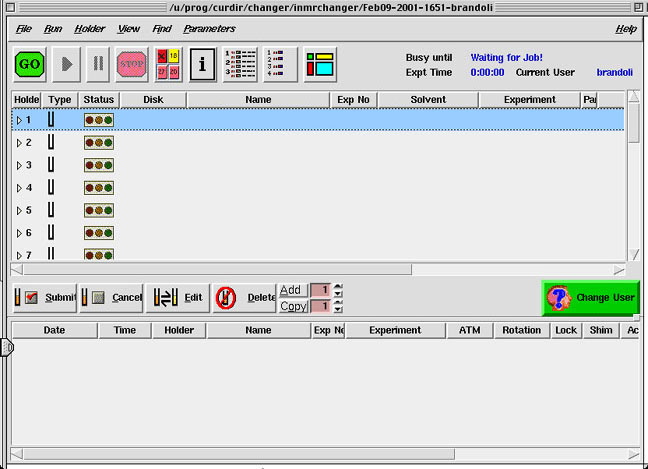Open the Holder menu
This screenshot has height=469, width=648.
(89, 29)
